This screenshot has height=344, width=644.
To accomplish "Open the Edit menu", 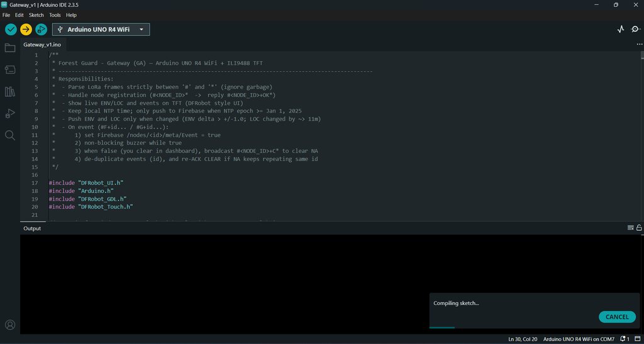I will [19, 14].
